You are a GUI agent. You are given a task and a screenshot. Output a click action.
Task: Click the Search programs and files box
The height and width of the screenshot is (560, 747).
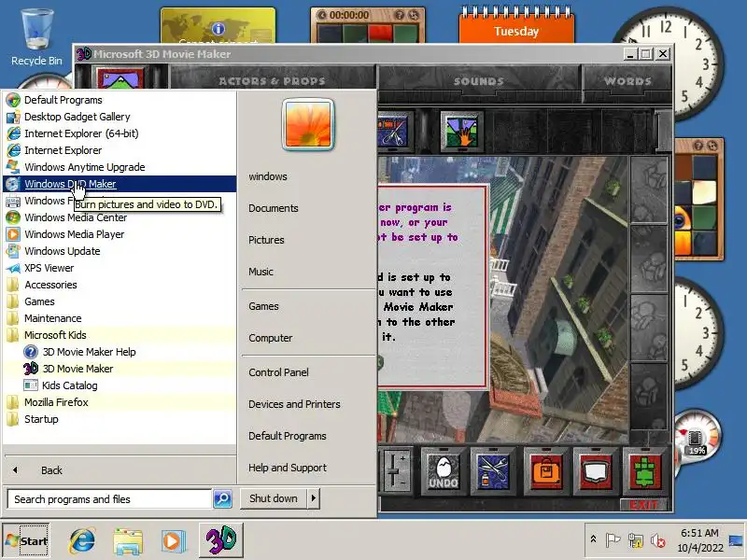109,499
